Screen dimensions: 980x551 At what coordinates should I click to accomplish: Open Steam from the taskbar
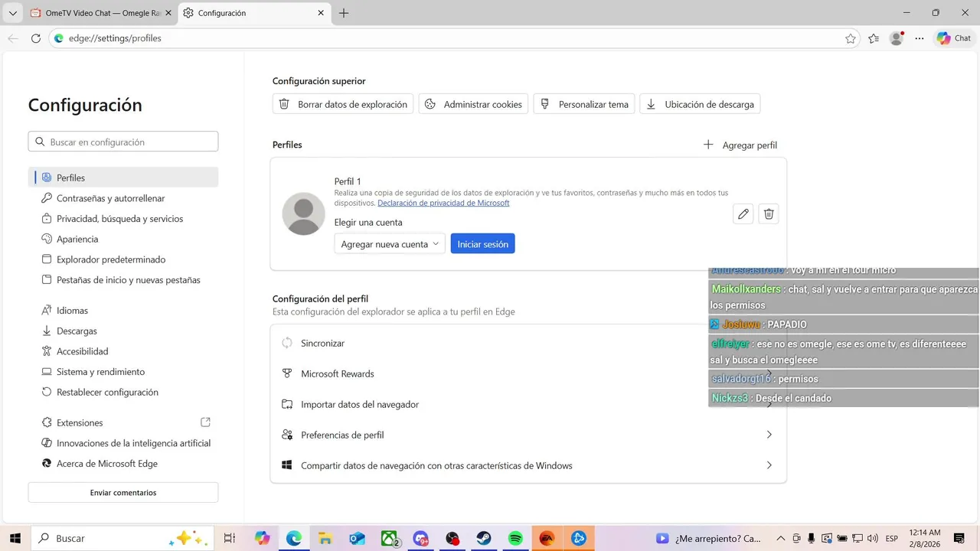484,538
